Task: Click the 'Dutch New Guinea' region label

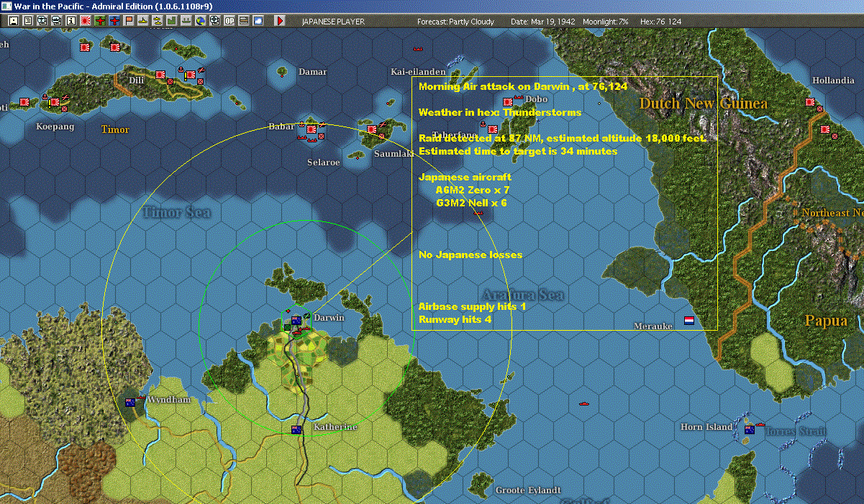Action: [x=703, y=104]
